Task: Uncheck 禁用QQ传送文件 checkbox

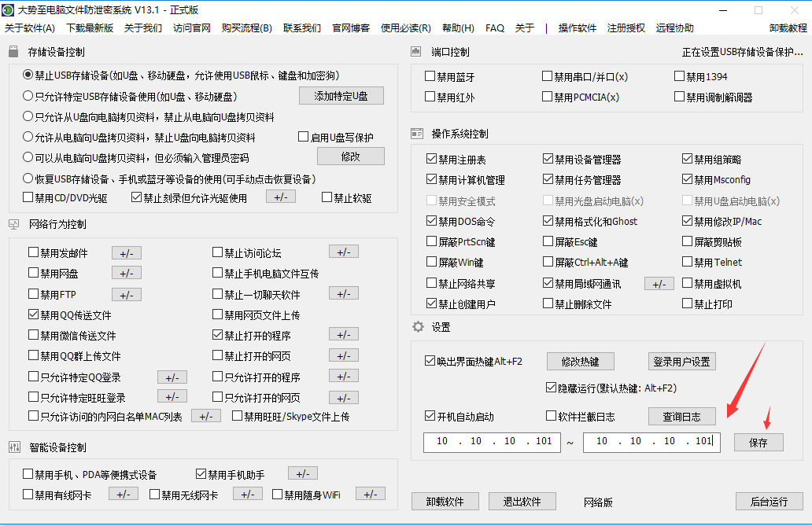Action: [34, 314]
